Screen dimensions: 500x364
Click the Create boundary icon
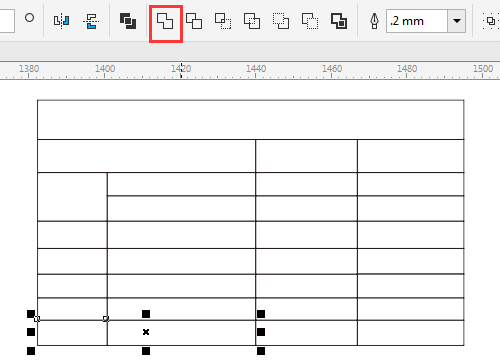pyautogui.click(x=339, y=21)
